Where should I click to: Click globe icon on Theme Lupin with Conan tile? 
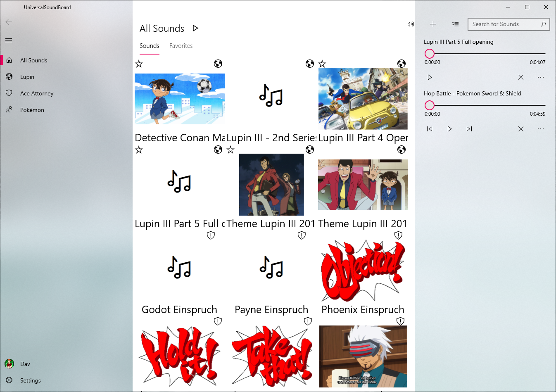(402, 150)
